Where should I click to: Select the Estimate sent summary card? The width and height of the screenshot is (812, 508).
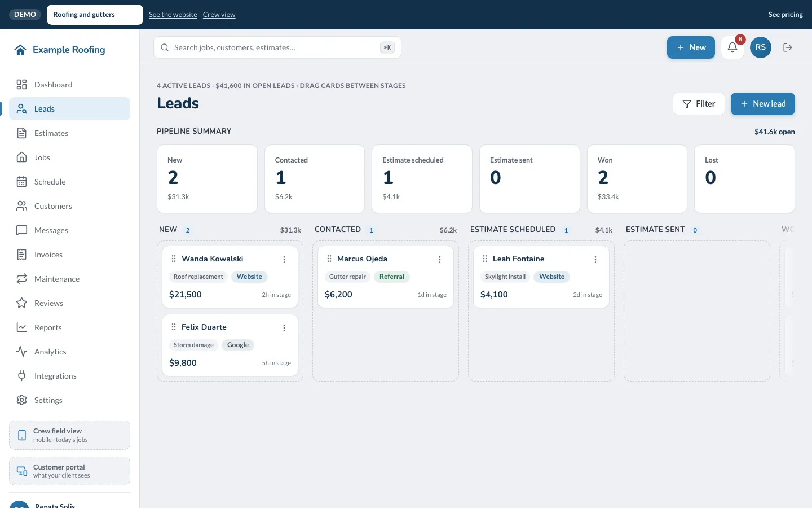tap(529, 179)
